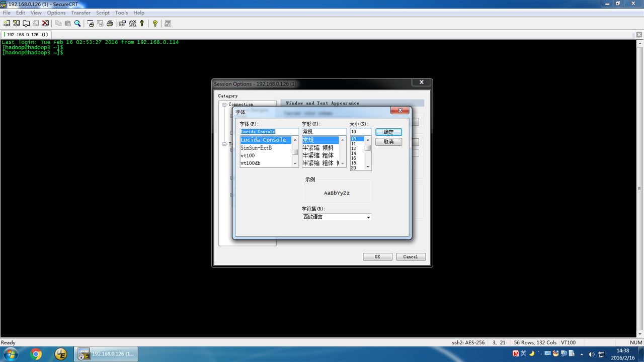Click the font list scrollbar thumb
Viewport: 644px width, 362px height.
tap(295, 152)
